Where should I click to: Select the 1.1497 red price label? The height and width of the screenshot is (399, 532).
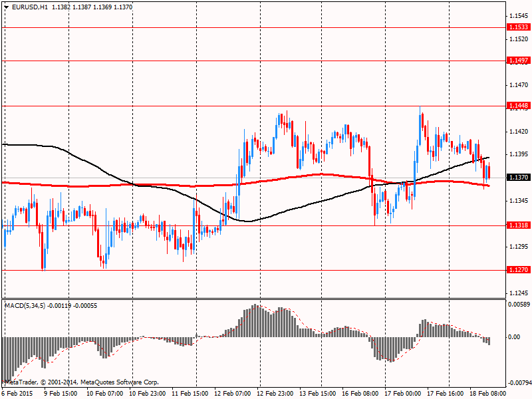[518, 61]
